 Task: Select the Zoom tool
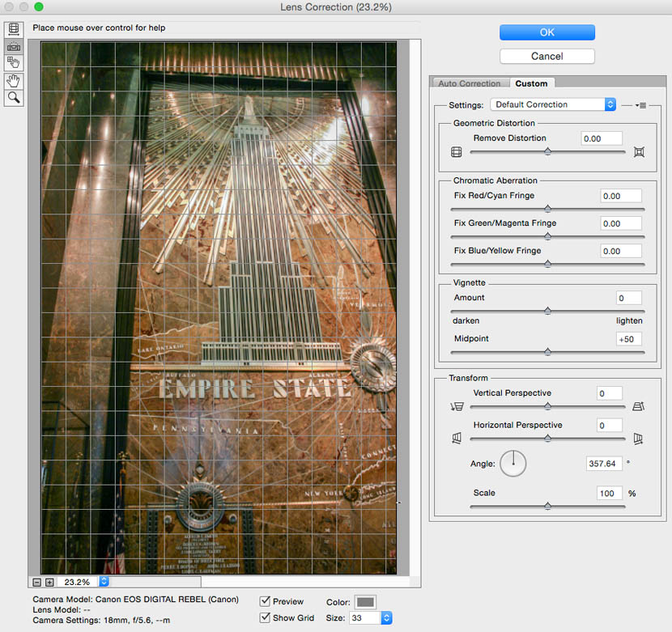14,98
